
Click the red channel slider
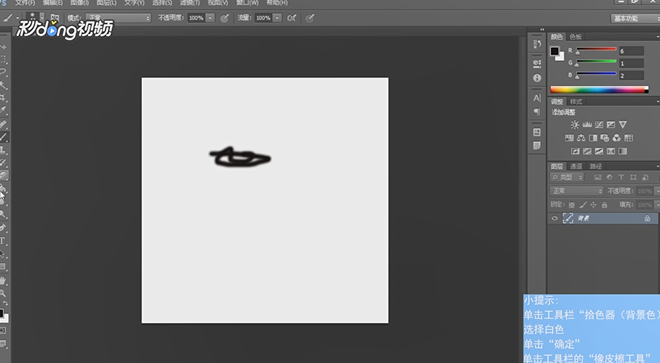tap(596, 50)
